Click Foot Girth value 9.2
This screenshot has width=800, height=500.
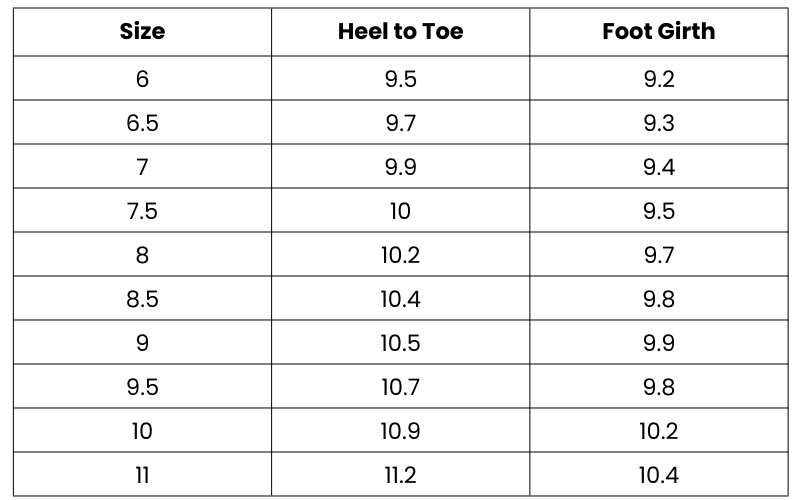659,79
